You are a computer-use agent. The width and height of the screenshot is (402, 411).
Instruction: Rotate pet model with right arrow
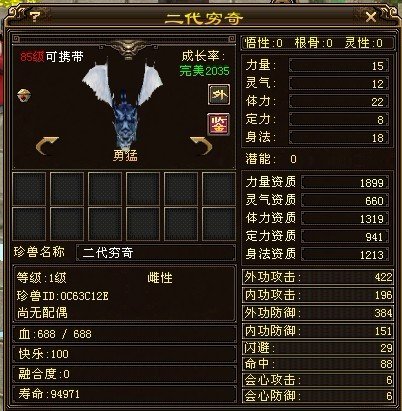pyautogui.click(x=201, y=146)
